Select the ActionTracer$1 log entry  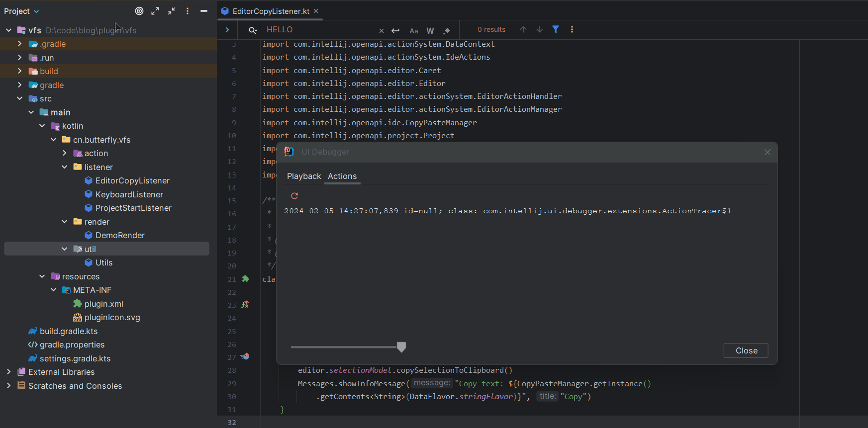507,211
